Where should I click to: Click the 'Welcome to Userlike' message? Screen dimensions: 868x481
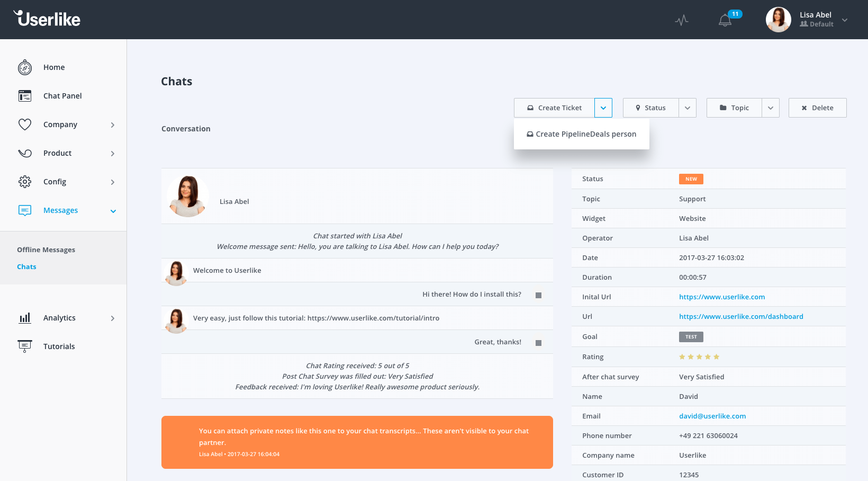[x=227, y=270]
